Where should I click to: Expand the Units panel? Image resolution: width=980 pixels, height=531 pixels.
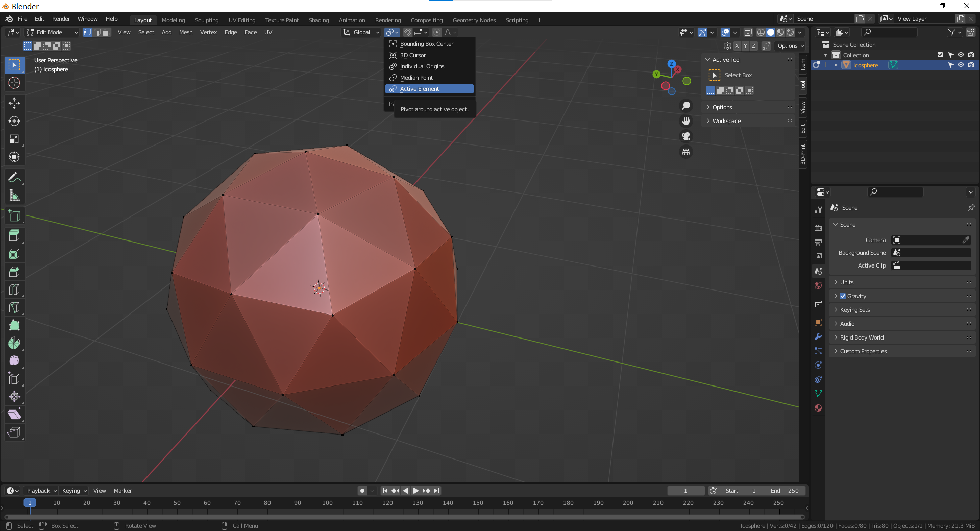click(x=902, y=282)
